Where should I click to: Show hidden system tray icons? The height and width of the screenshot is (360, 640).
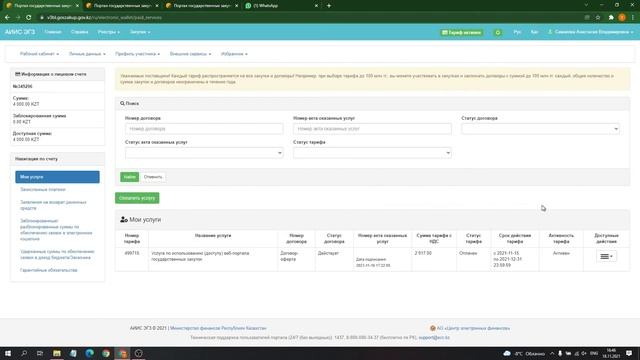tap(552, 353)
